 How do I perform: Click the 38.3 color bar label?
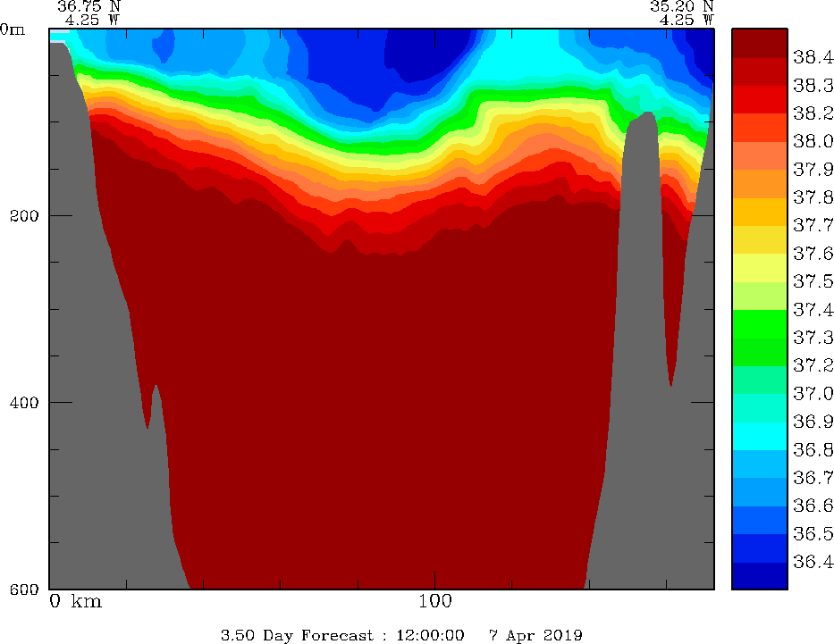coord(813,86)
